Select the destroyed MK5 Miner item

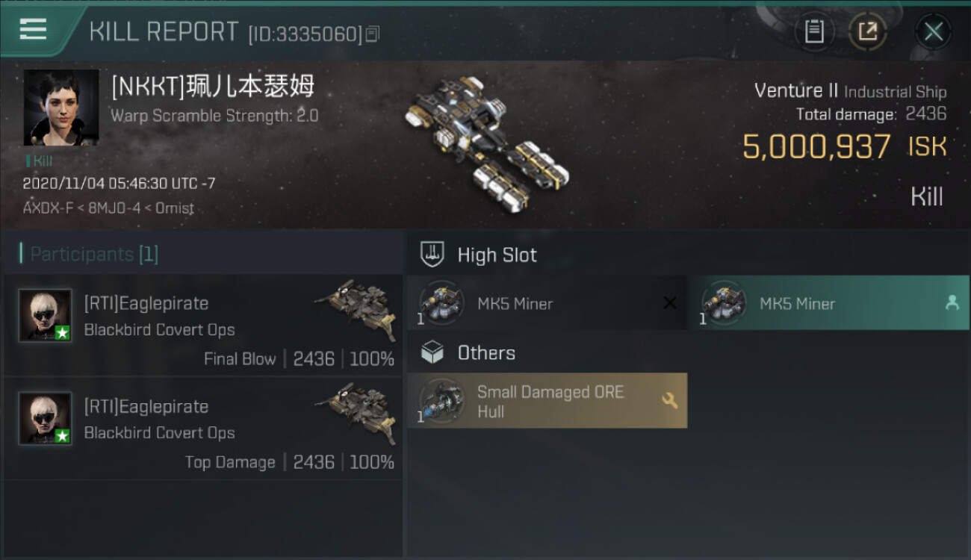coord(547,303)
